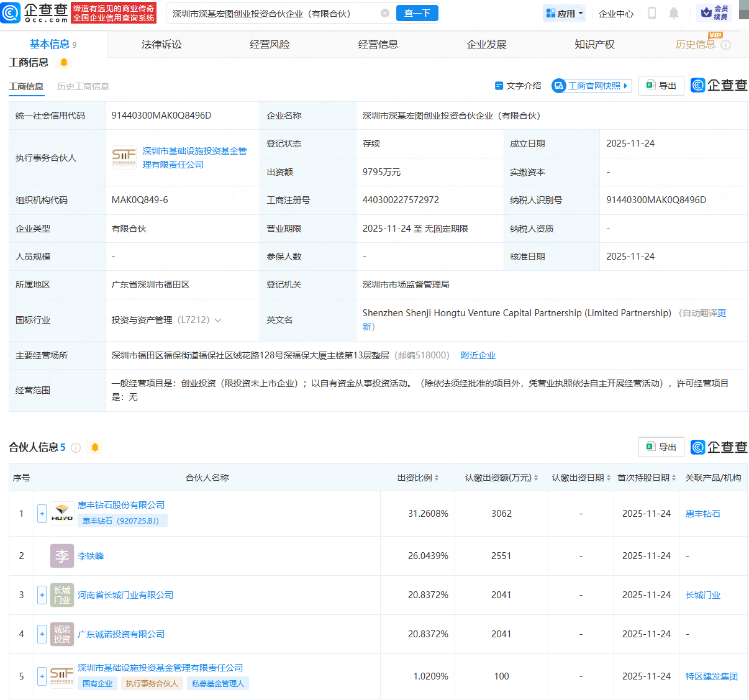Viewport: 749px width, 700px height.
Task: Open the 应用 dropdown menu
Action: tap(564, 13)
